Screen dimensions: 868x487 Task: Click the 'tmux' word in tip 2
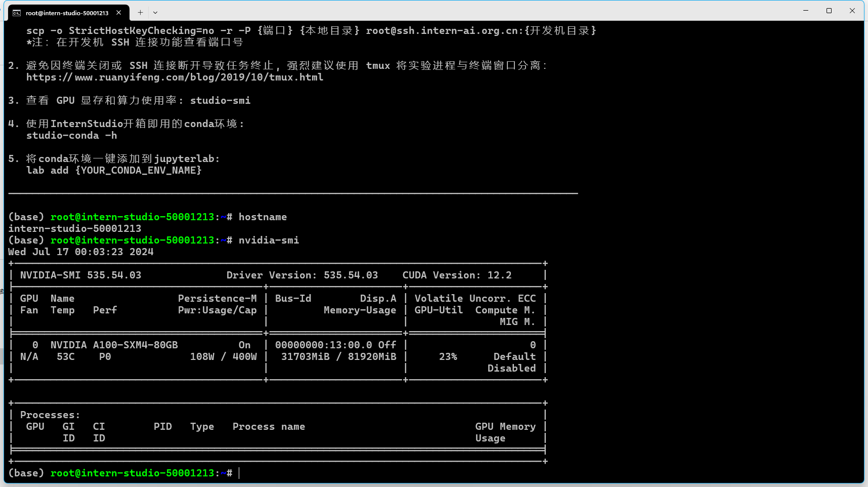click(x=378, y=66)
